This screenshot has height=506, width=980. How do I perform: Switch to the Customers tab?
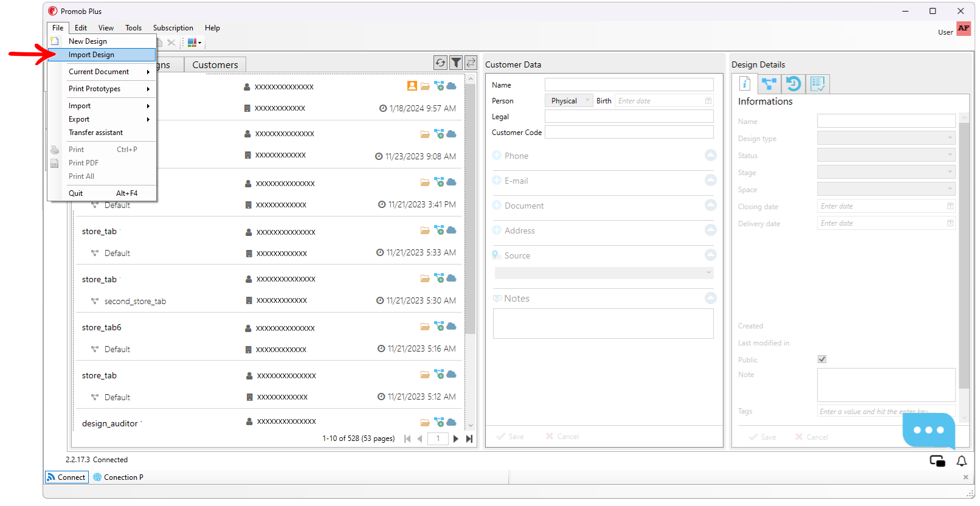(215, 64)
